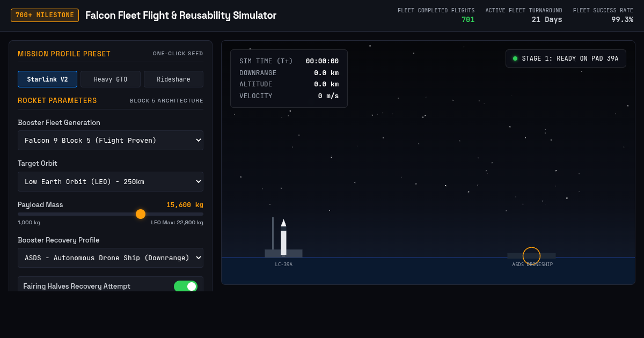Click the turnaround value 21 Days
Viewport: 644px width, 338px height.
pyautogui.click(x=547, y=20)
